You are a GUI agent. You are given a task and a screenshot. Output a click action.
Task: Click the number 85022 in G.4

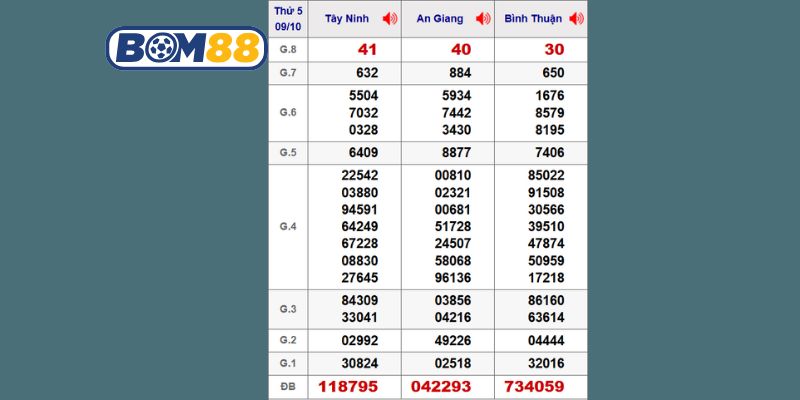546,176
